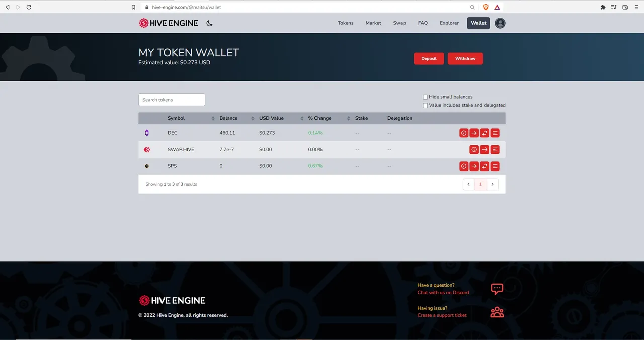Click the DEC balance 460.11
Screen dimensions: 644x340
(x=227, y=133)
